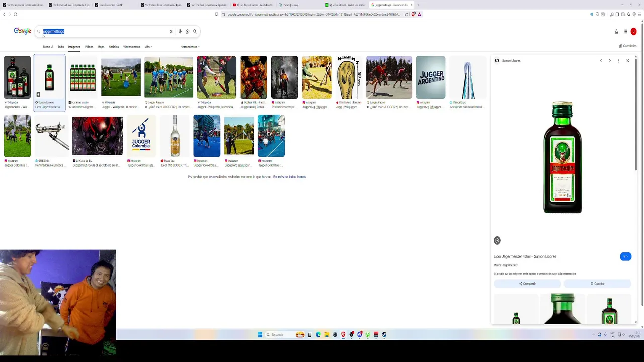Image resolution: width=644 pixels, height=362 pixels.
Task: Click the Google search input field
Action: (x=105, y=31)
